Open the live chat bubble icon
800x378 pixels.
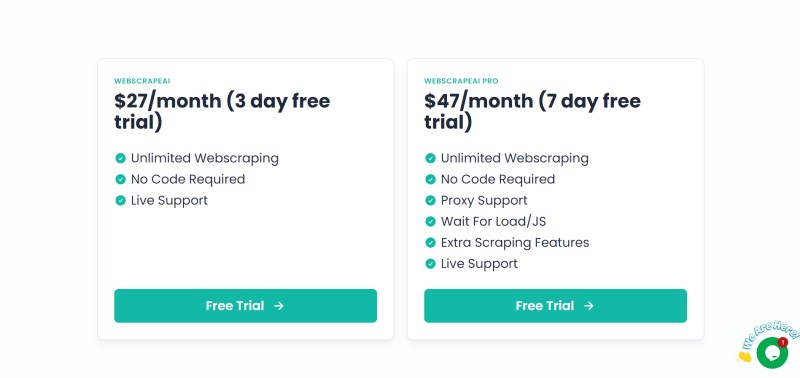pyautogui.click(x=771, y=353)
